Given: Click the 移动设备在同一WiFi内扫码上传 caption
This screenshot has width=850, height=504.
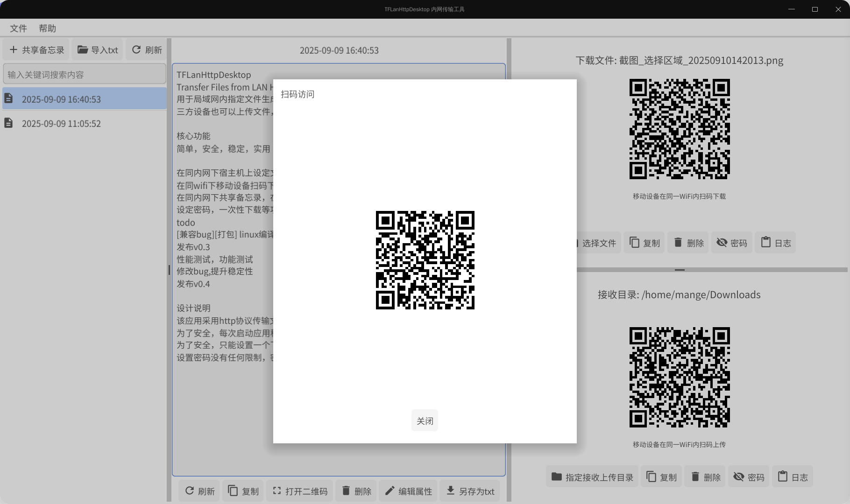Looking at the screenshot, I should click(679, 445).
